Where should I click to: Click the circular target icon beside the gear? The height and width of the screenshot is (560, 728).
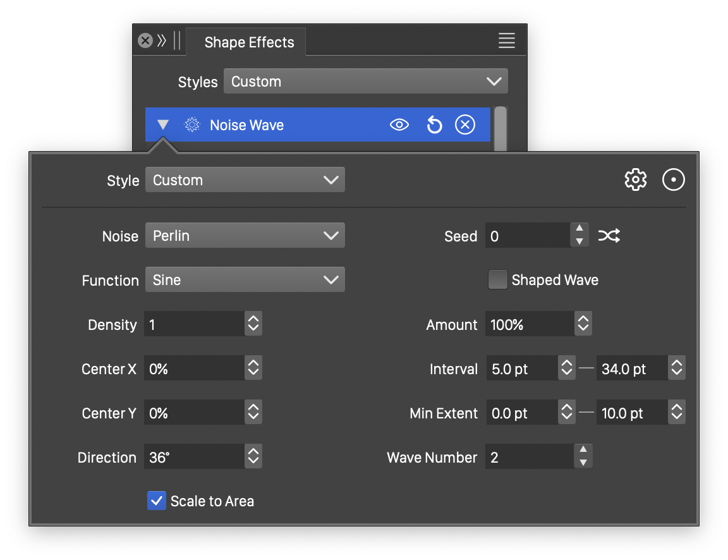pyautogui.click(x=674, y=180)
